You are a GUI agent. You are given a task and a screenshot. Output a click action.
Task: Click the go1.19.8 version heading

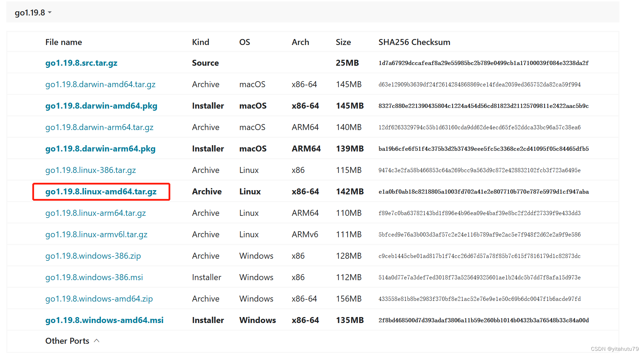pos(30,13)
